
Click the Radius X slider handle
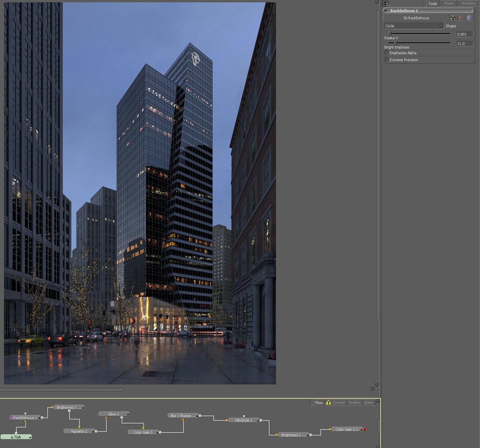pyautogui.click(x=390, y=34)
